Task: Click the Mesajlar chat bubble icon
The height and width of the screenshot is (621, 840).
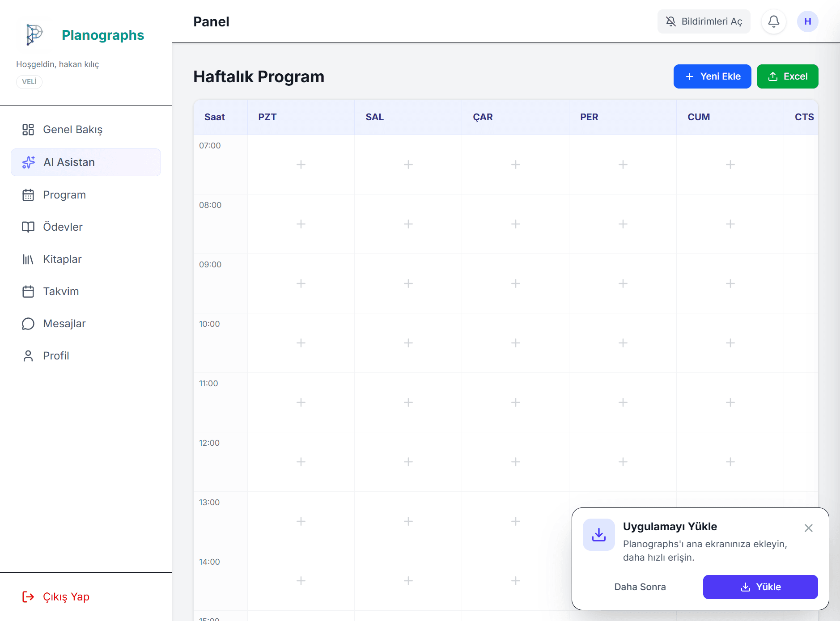Action: click(x=28, y=323)
